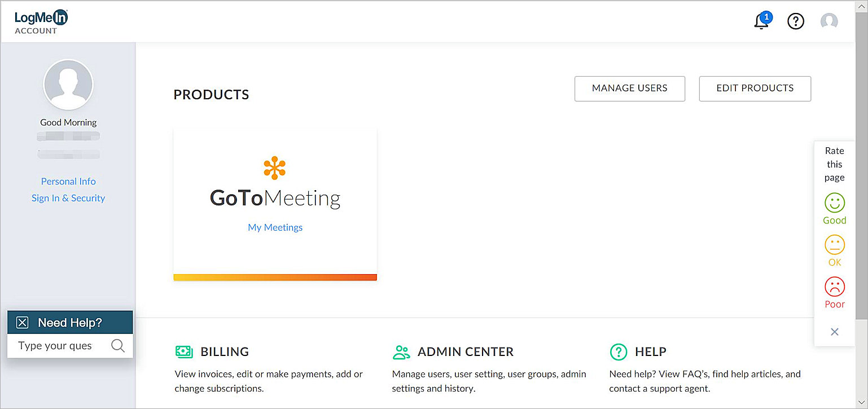868x409 pixels.
Task: Dismiss the Rate this page panel
Action: pyautogui.click(x=834, y=332)
